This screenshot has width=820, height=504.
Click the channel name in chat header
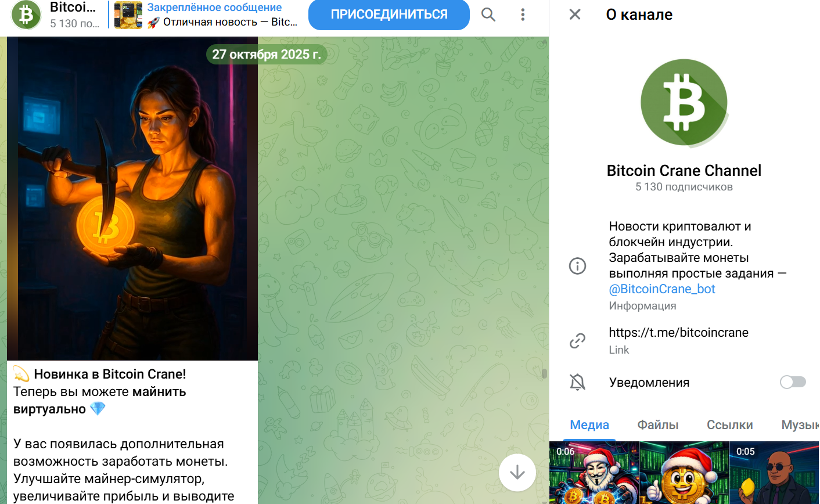click(x=73, y=8)
